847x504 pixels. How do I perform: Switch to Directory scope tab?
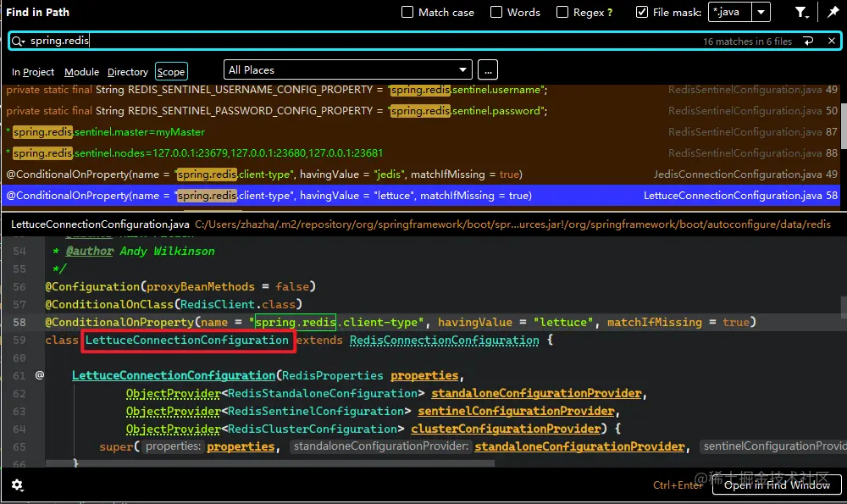click(x=128, y=72)
